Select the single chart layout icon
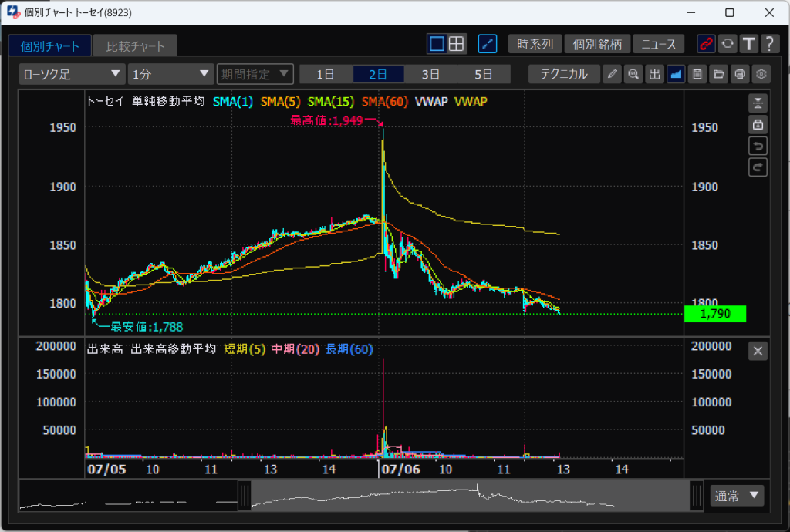Screen dimensions: 790x532 coord(437,44)
